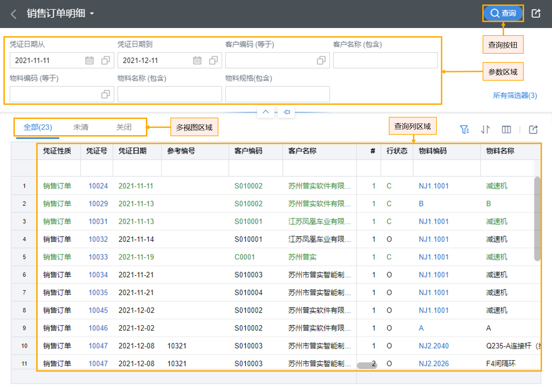Focus the 物料名称 (包含) input
Viewport: 552px width, 392px height.
tap(170, 94)
